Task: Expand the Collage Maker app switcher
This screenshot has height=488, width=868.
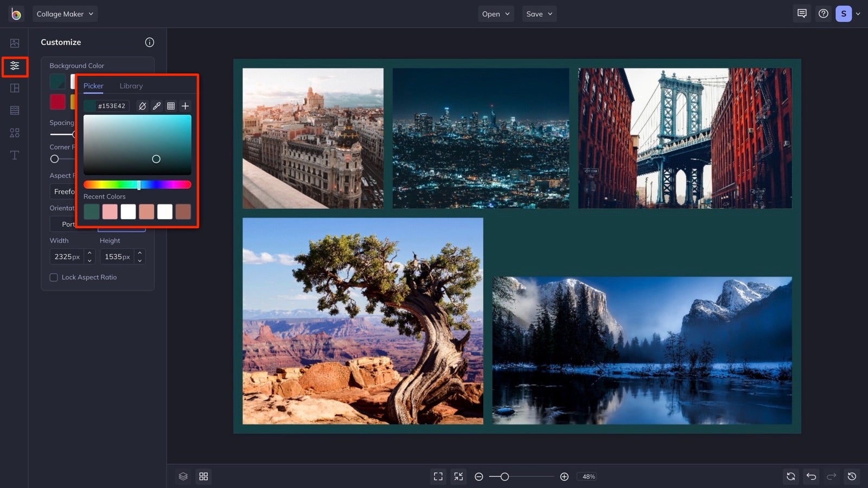Action: pyautogui.click(x=65, y=14)
